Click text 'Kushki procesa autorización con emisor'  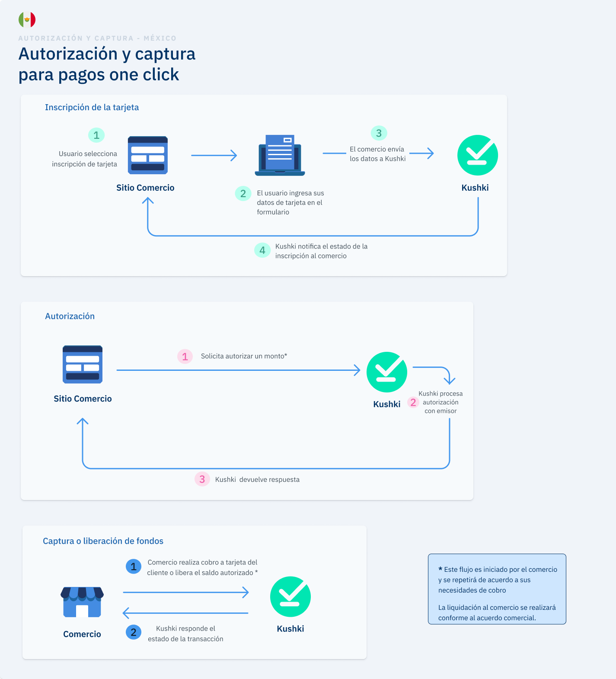pyautogui.click(x=440, y=402)
